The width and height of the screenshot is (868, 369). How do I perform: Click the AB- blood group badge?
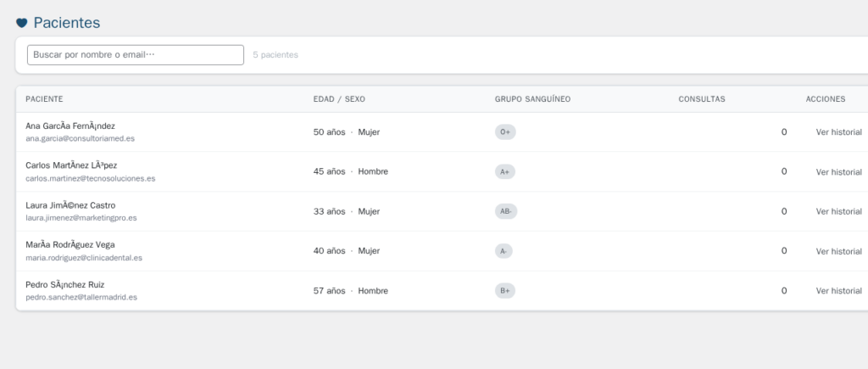click(x=506, y=211)
